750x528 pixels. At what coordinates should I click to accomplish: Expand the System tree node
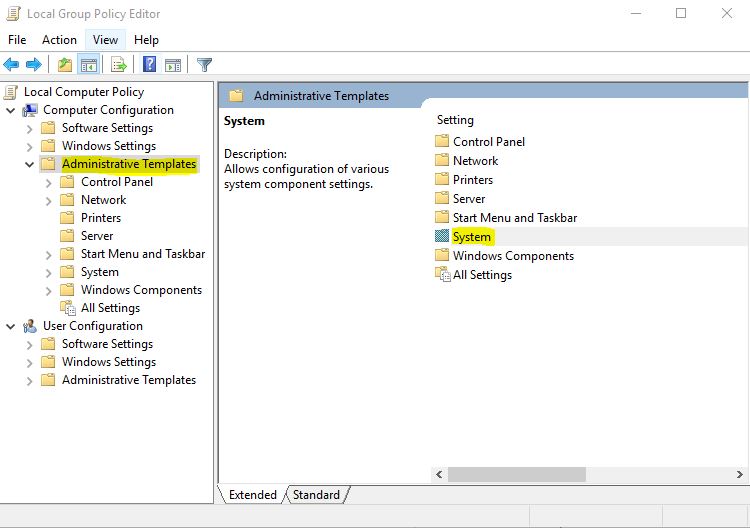(48, 274)
